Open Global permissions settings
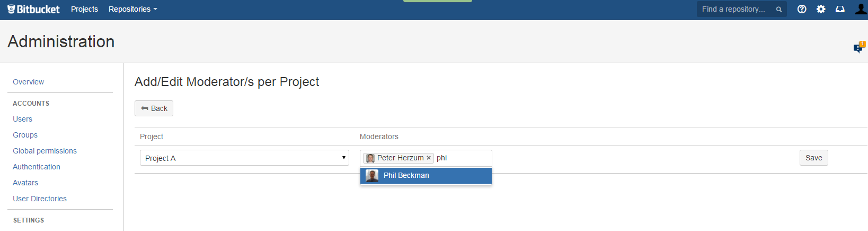This screenshot has width=868, height=231. point(45,151)
